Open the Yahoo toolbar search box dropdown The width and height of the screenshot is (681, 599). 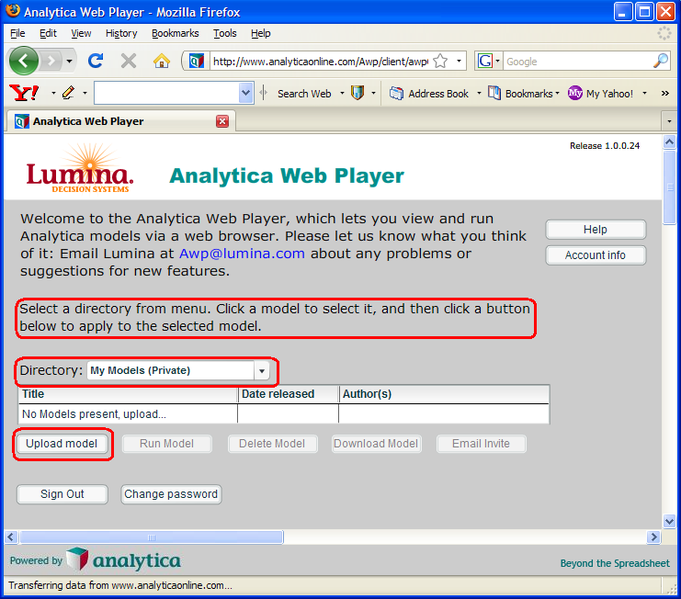tap(246, 93)
